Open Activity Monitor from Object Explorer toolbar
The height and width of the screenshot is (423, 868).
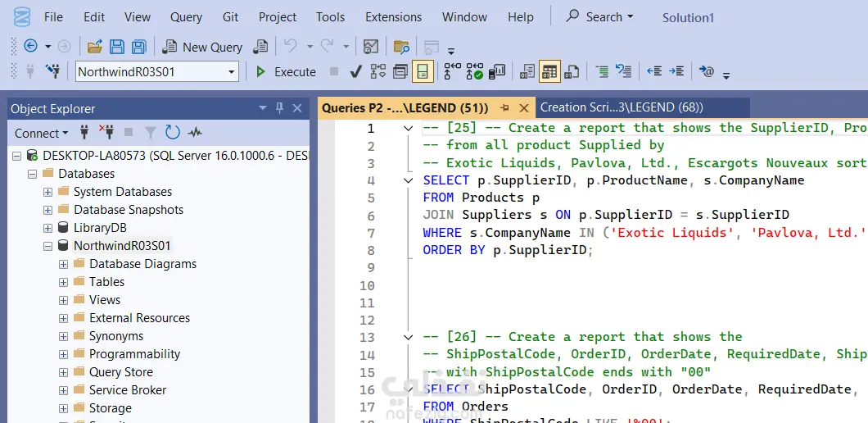point(195,133)
